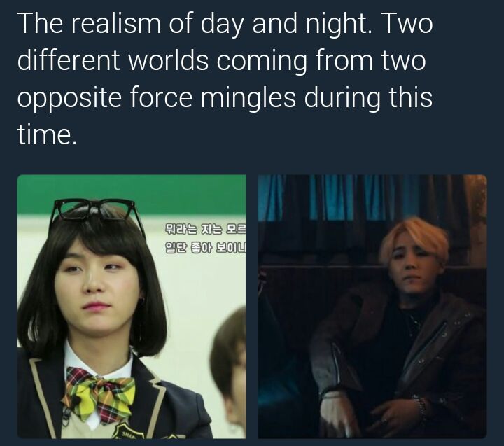
Task: Open the right photo with the leather jacket
Action: coord(372,307)
